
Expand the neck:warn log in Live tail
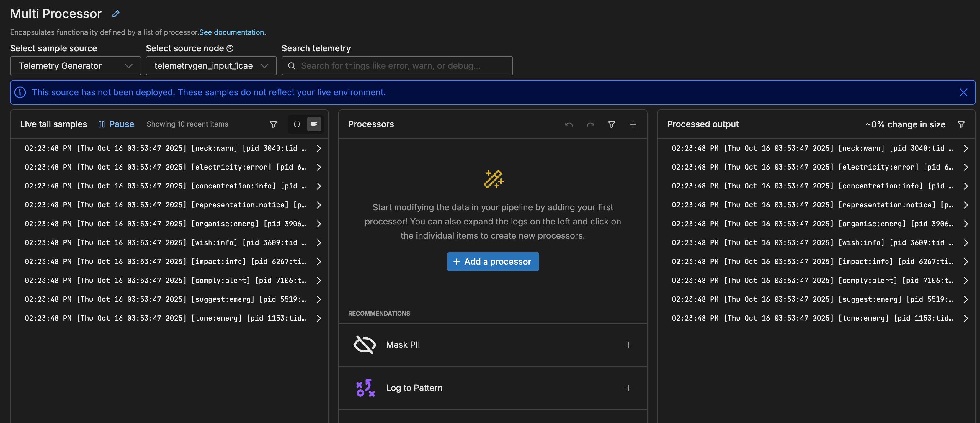[x=319, y=148]
